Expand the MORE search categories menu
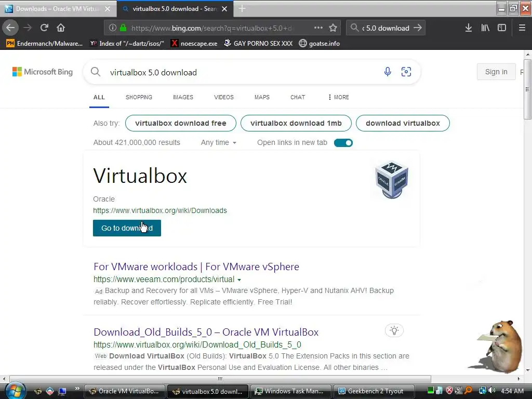 [x=339, y=97]
